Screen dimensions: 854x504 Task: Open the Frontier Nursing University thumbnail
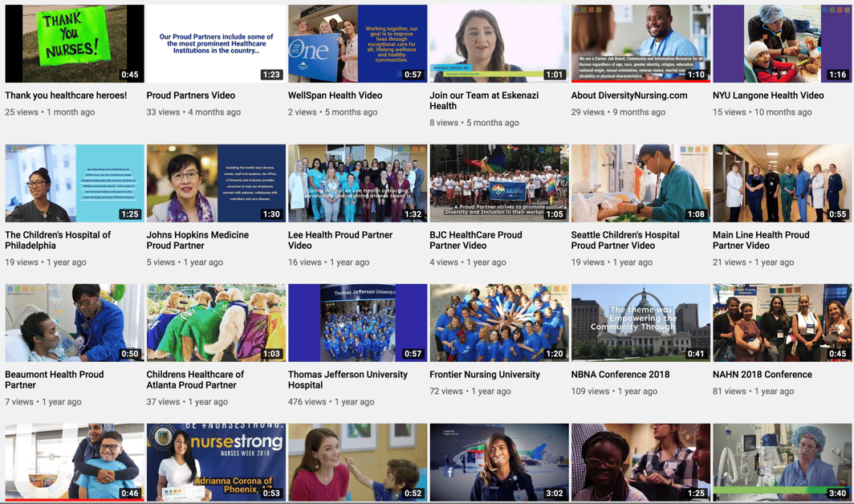(x=499, y=323)
